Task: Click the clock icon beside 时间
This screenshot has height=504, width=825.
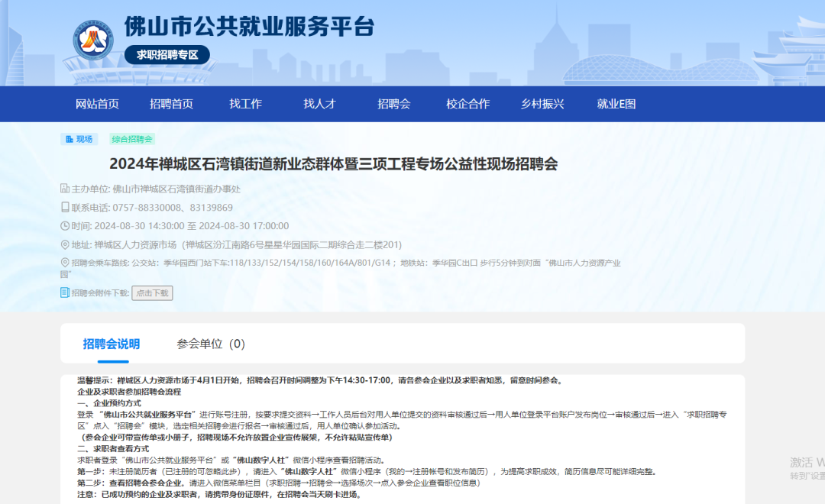Action: pos(65,226)
